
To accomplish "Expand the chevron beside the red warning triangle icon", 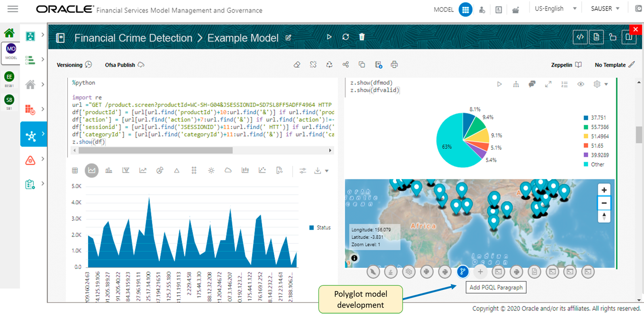I will [42, 159].
